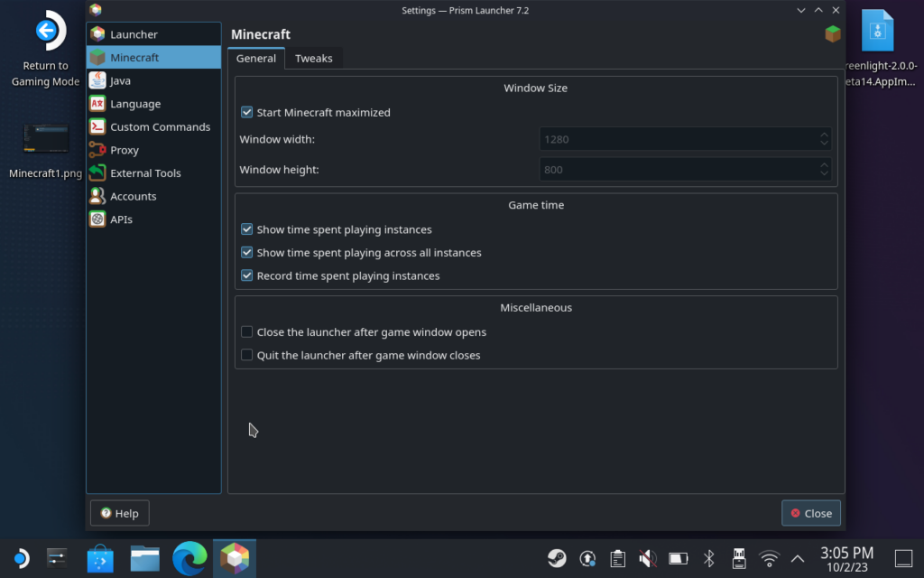Open the Accounts settings page
The width and height of the screenshot is (924, 578).
[x=153, y=196]
